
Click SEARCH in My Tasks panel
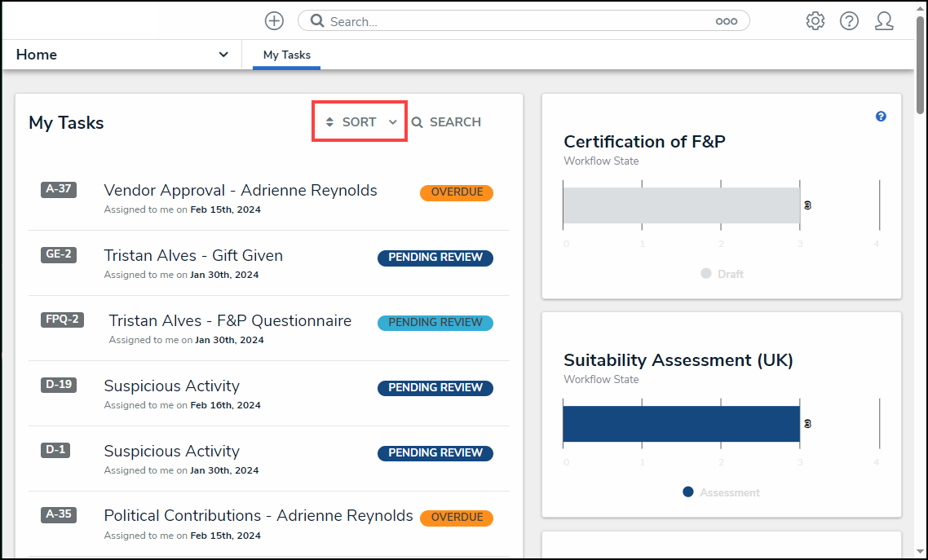pos(446,122)
